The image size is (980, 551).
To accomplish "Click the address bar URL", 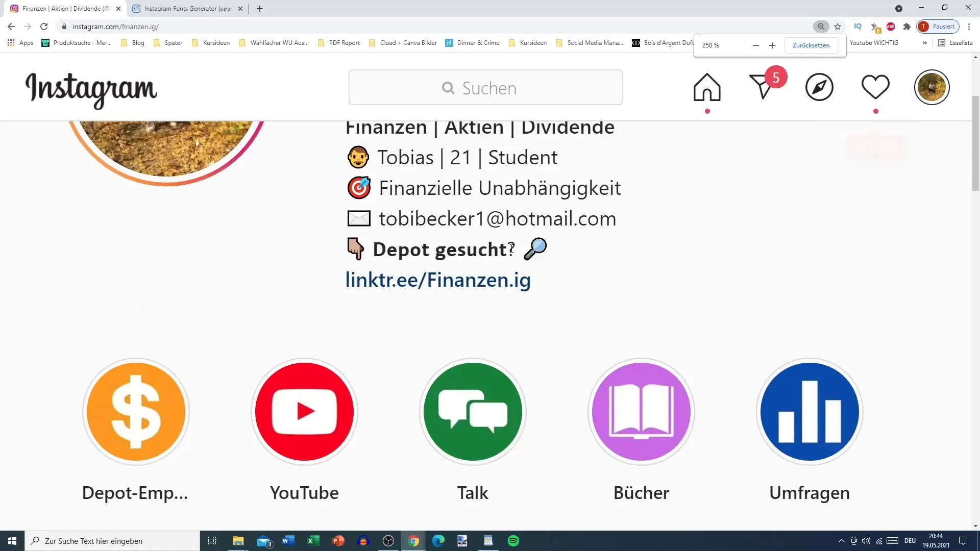I will (115, 27).
